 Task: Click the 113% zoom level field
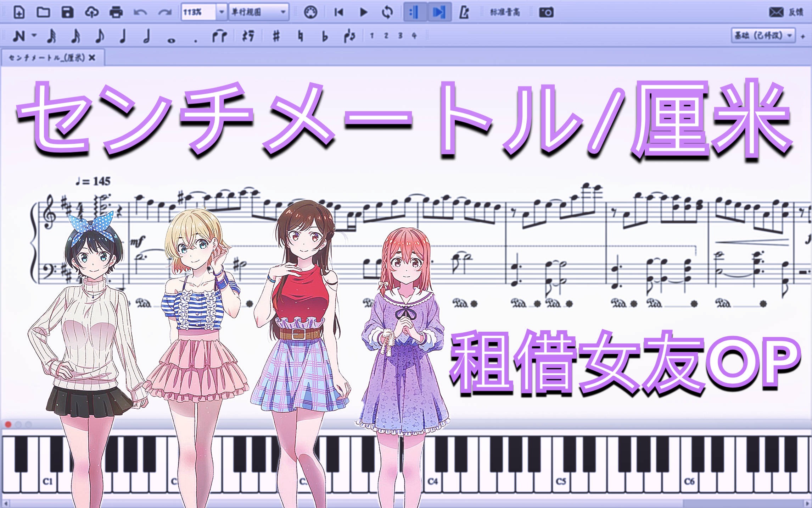[198, 12]
